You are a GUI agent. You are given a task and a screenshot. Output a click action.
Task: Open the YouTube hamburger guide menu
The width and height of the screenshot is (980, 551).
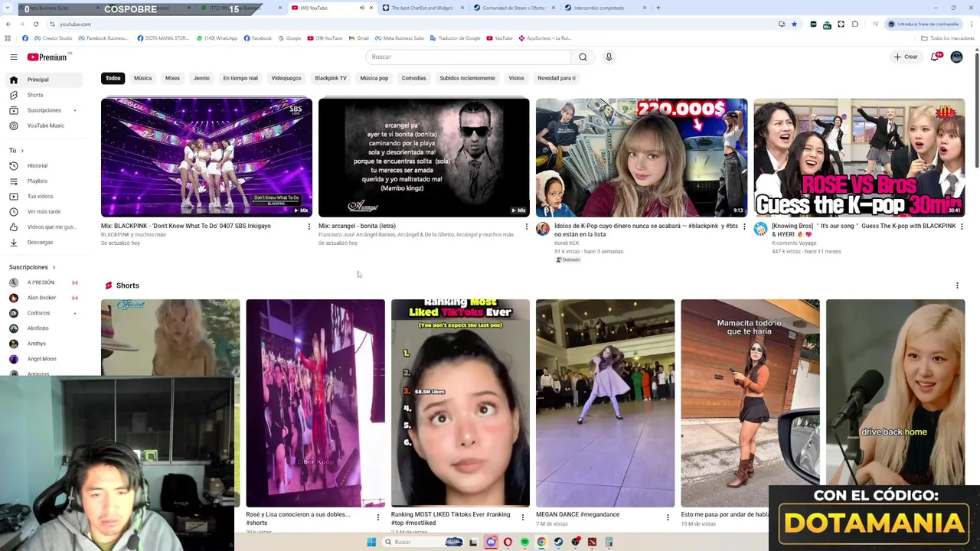click(x=14, y=57)
